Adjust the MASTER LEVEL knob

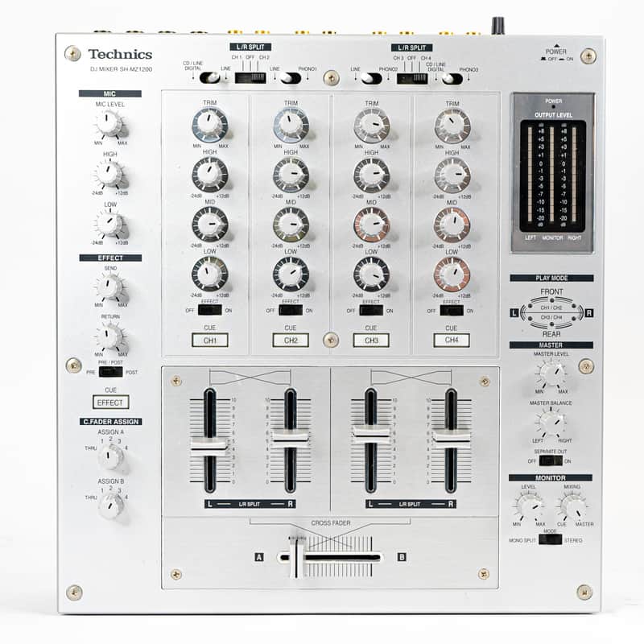coord(552,374)
